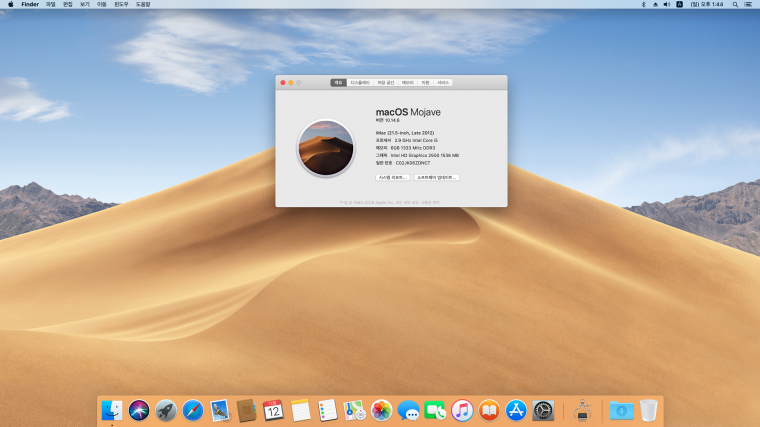Select the 개요 (Overview) tab
Image resolution: width=760 pixels, height=427 pixels.
point(338,83)
